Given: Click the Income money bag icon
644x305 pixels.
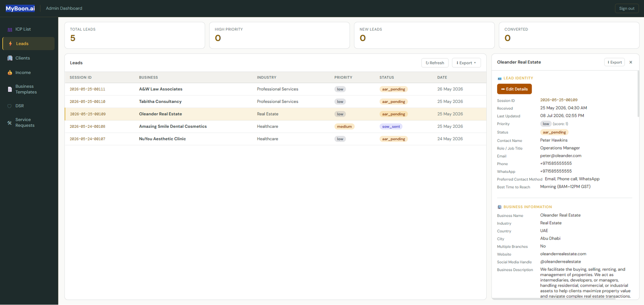Looking at the screenshot, I should point(10,73).
